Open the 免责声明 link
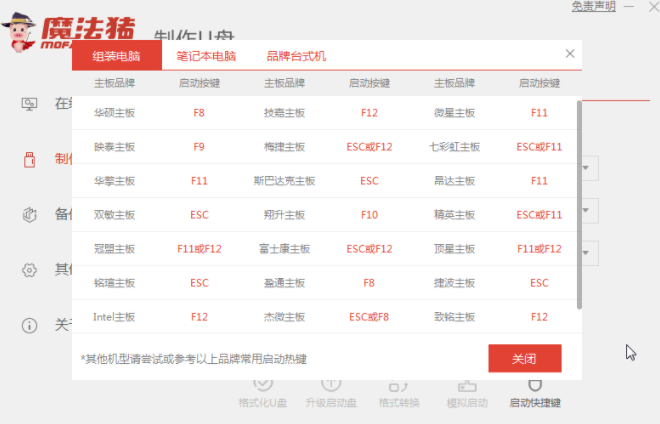Screen dimensions: 660x424 [x=593, y=7]
